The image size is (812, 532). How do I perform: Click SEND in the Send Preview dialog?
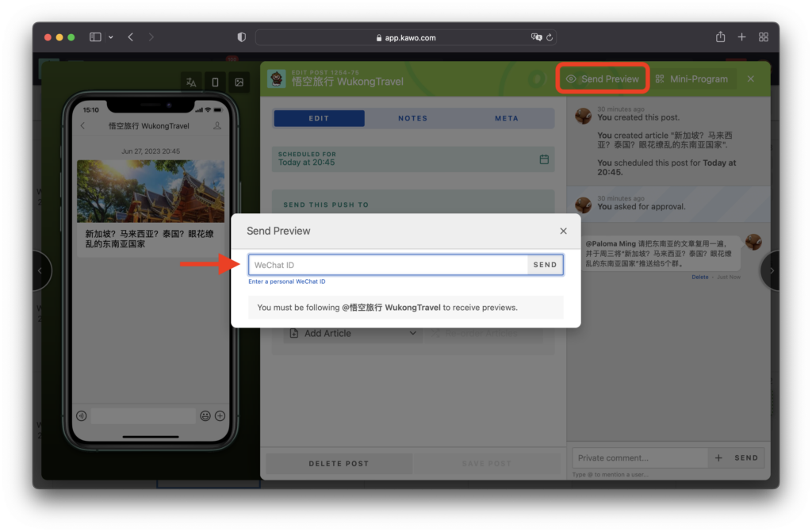pos(546,265)
